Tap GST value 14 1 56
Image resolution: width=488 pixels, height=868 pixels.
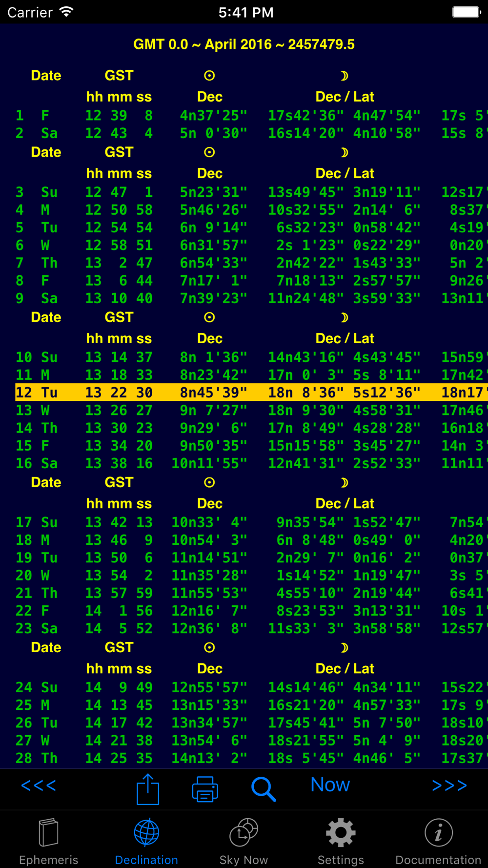pos(119,611)
